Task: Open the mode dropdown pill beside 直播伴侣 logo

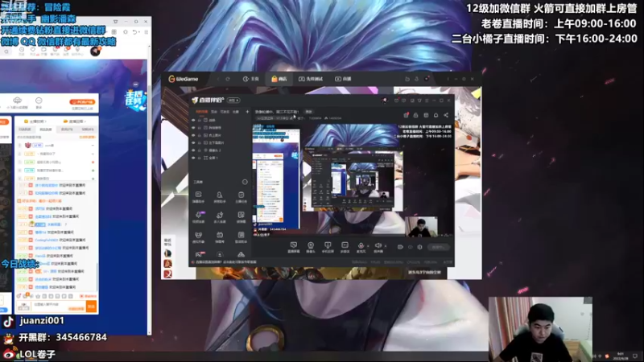Action: click(233, 100)
